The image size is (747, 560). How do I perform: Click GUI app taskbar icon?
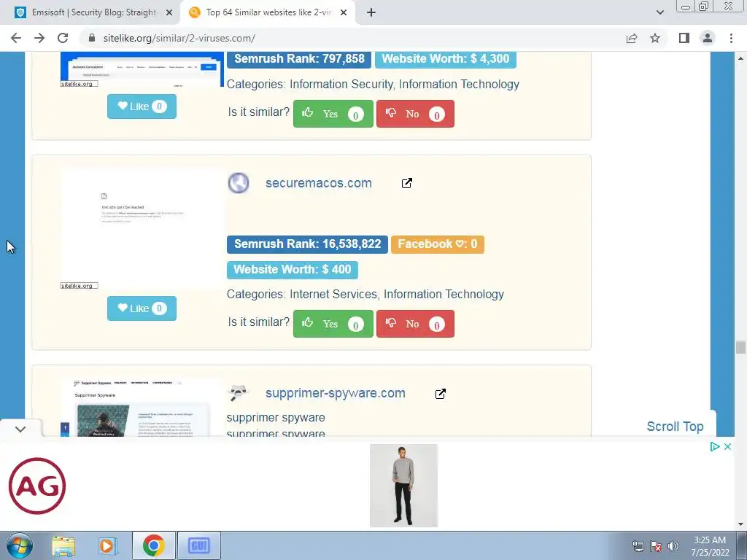click(x=198, y=545)
